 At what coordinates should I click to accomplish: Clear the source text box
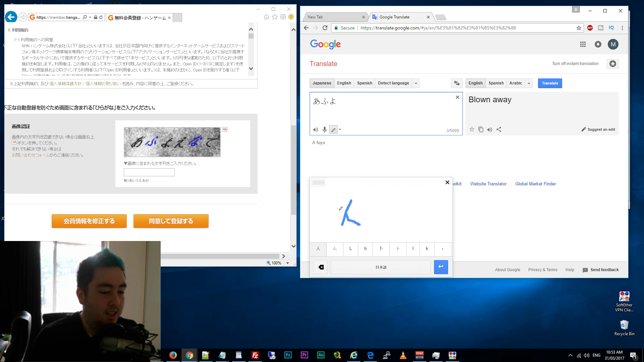pyautogui.click(x=457, y=97)
